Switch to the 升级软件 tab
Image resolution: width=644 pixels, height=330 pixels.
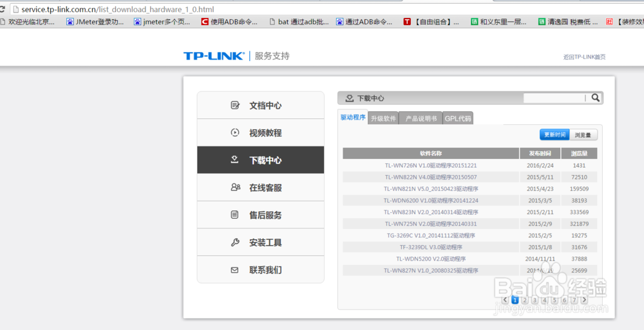[x=383, y=118]
